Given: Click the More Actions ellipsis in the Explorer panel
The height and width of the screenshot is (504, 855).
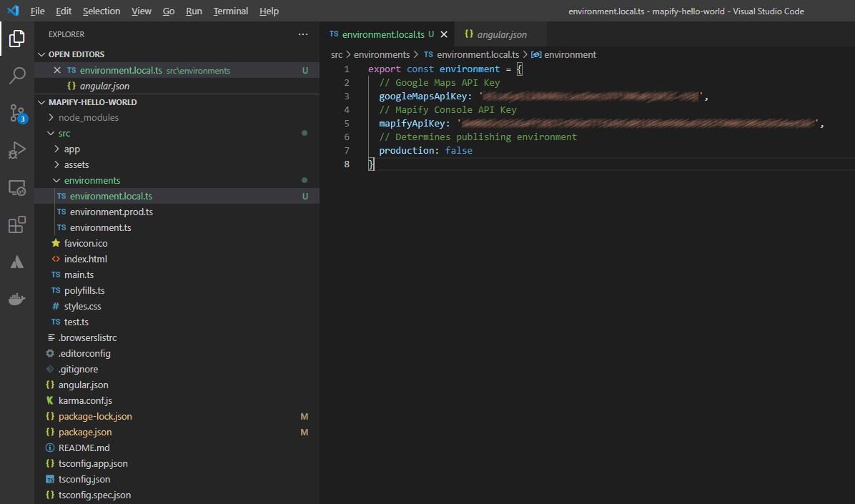Looking at the screenshot, I should [x=303, y=34].
